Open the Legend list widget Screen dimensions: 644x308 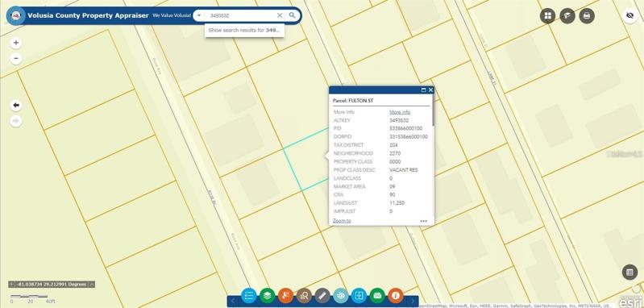pos(249,295)
